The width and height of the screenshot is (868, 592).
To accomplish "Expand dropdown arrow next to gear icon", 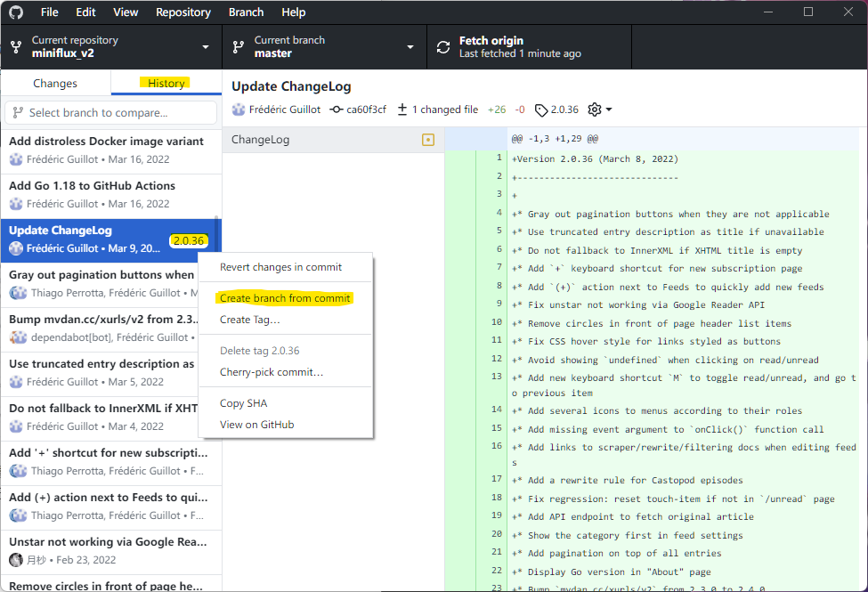I will (x=609, y=109).
